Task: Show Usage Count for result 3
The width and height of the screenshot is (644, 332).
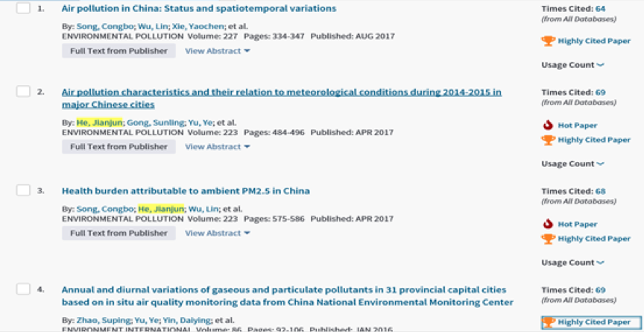Action: (572, 263)
